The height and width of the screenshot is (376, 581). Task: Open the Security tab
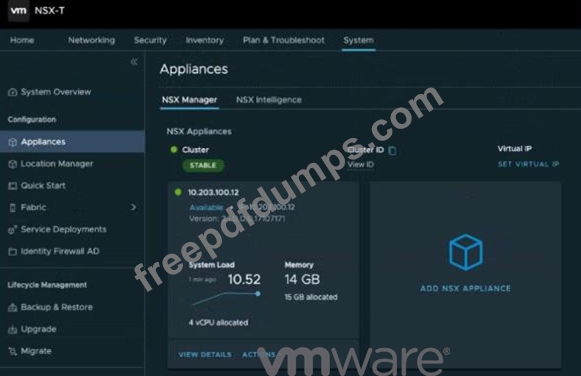150,40
